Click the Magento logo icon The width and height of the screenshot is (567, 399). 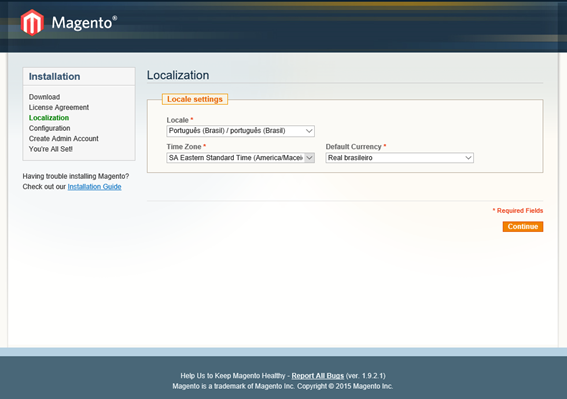32,22
